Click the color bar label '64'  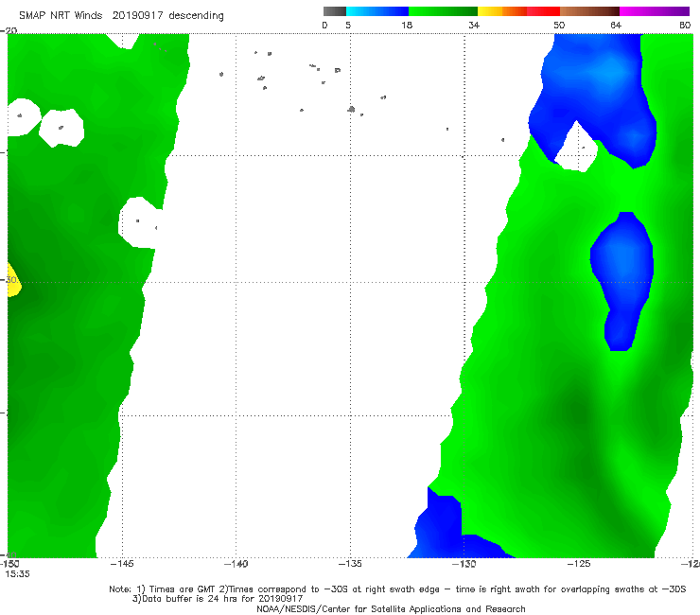click(x=616, y=26)
